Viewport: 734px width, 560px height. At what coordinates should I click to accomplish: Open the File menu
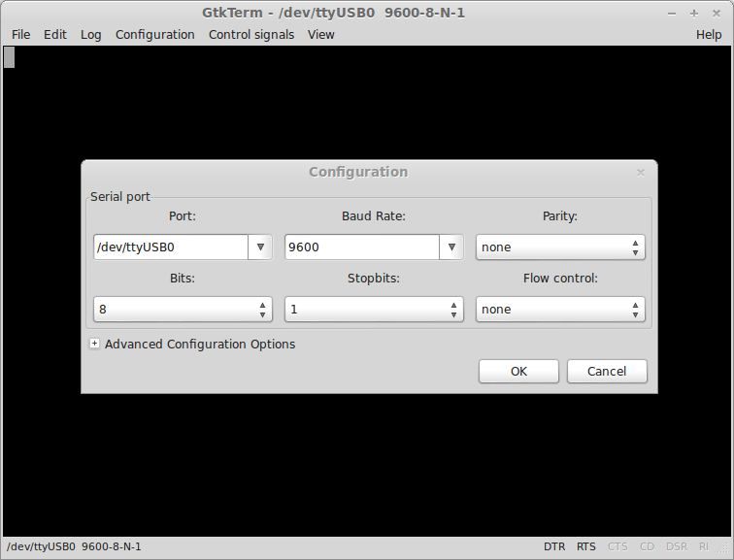20,35
